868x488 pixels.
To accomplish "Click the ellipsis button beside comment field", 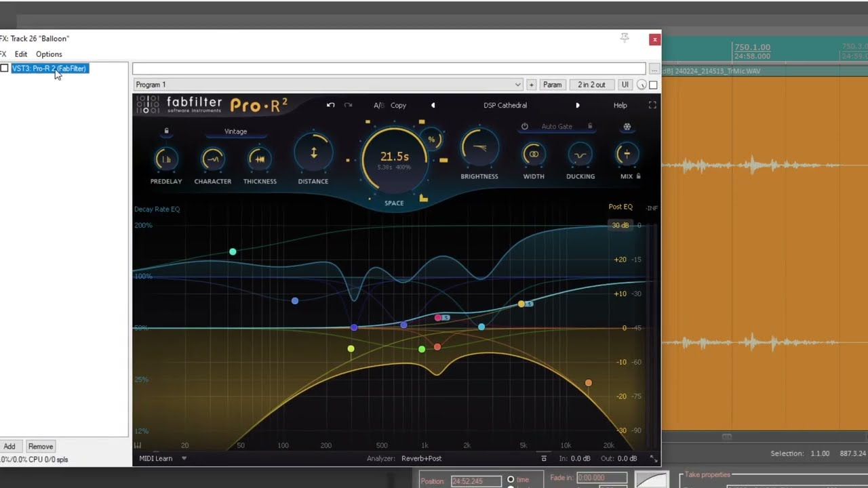I will [x=654, y=68].
